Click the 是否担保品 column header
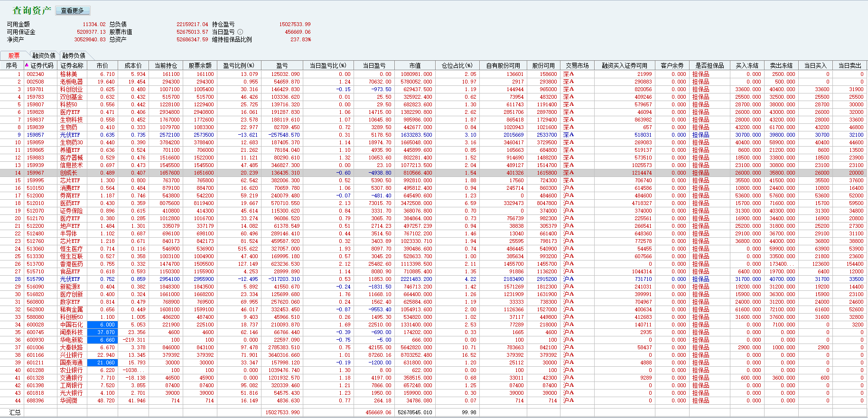 point(710,65)
